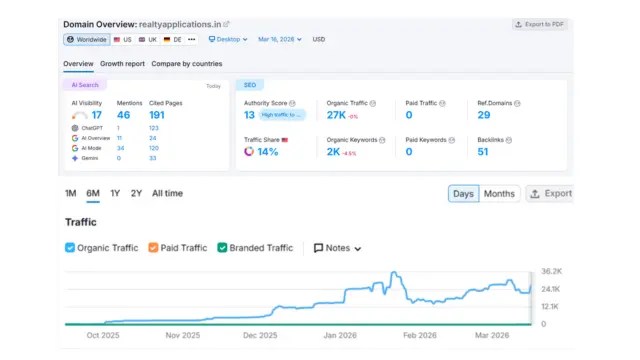Uncheck the Paid Traffic checkbox
Image resolution: width=640 pixels, height=360 pixels.
tap(153, 248)
